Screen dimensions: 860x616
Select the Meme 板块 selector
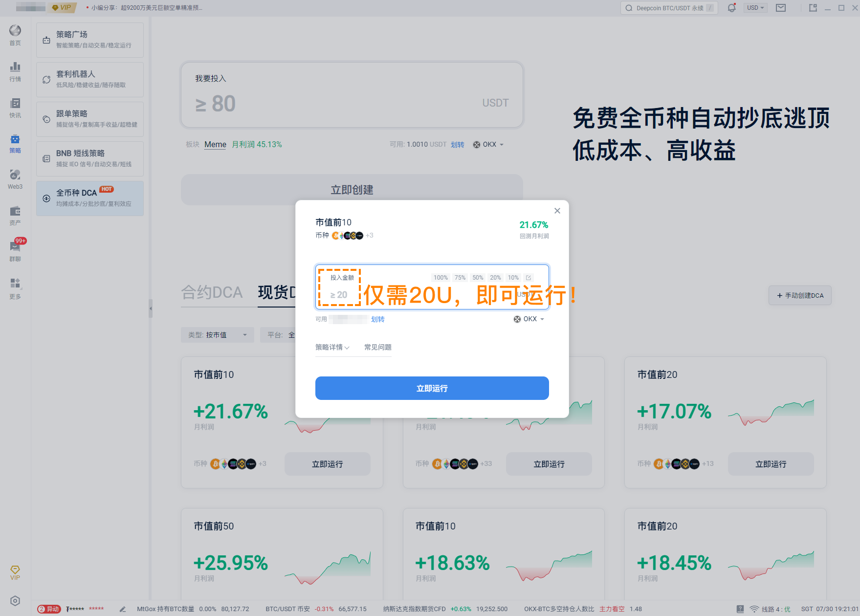[215, 145]
